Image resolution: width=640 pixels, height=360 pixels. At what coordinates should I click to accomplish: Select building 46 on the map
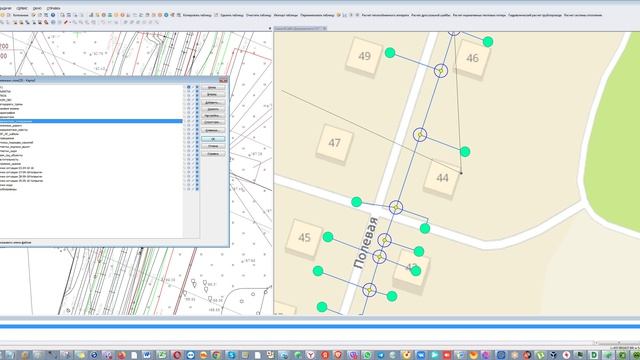472,58
